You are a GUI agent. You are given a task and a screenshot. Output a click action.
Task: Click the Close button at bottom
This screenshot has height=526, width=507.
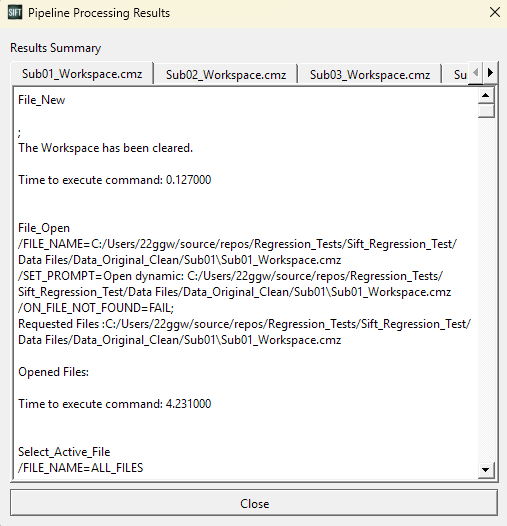254,503
